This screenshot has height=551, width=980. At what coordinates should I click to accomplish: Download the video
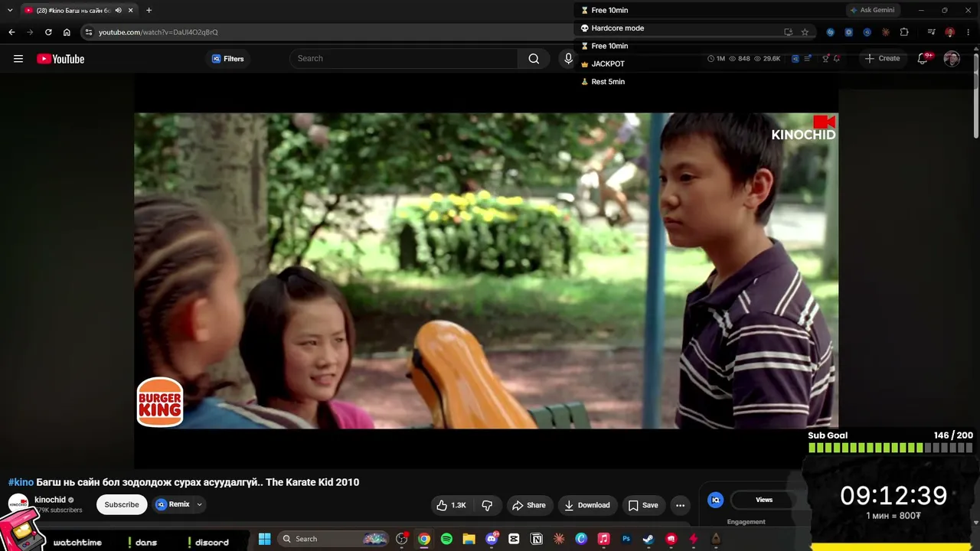coord(587,505)
